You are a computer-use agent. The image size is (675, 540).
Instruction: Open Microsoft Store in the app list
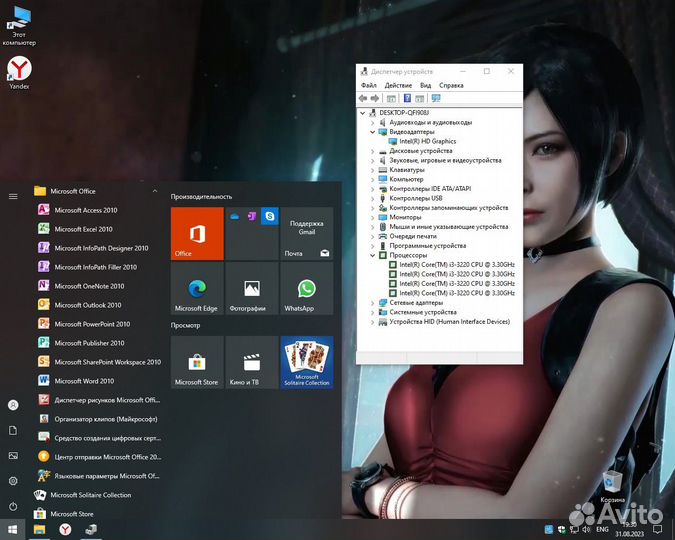71,514
